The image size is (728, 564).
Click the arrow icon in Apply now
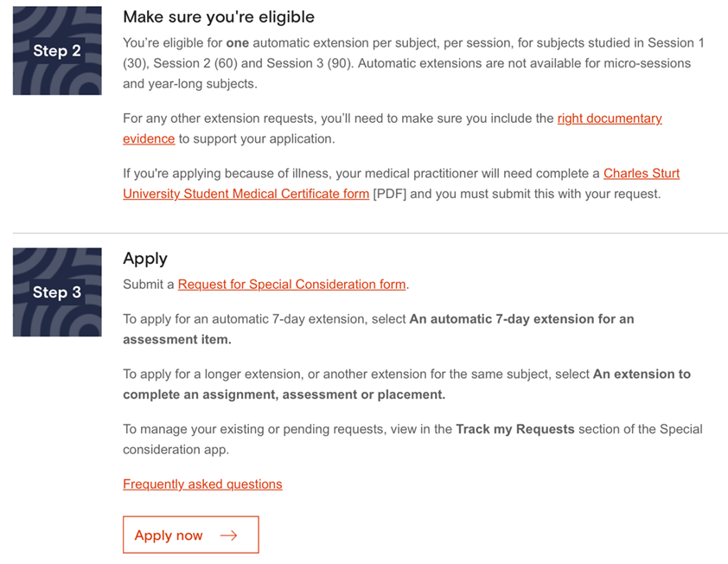[x=228, y=535]
